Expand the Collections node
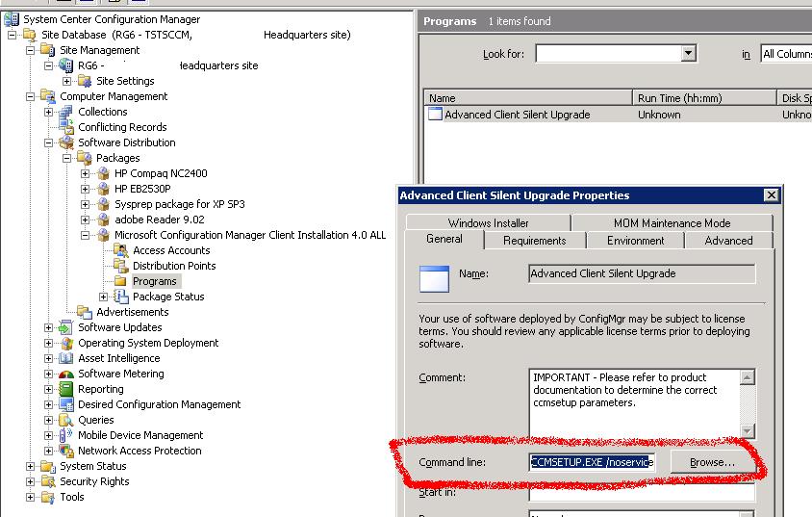 click(49, 113)
